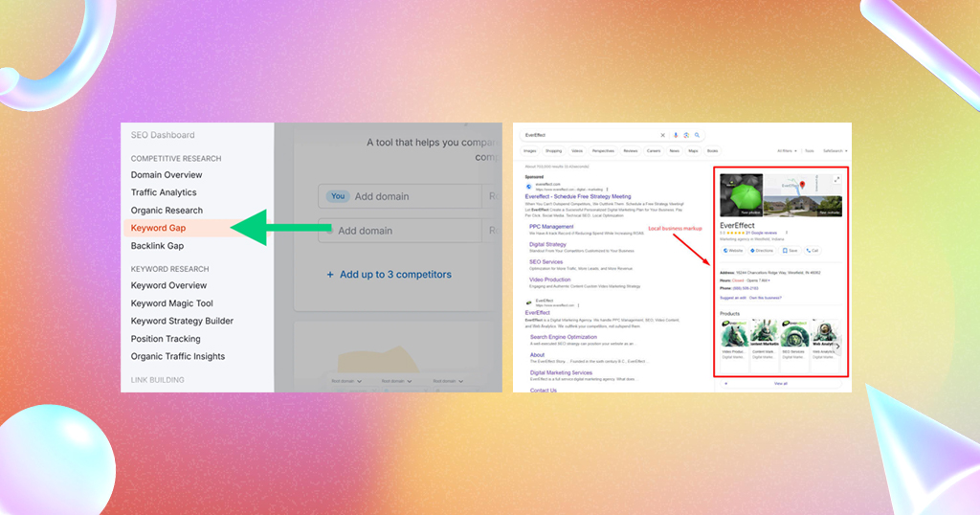Open Domain Overview

pos(167,175)
